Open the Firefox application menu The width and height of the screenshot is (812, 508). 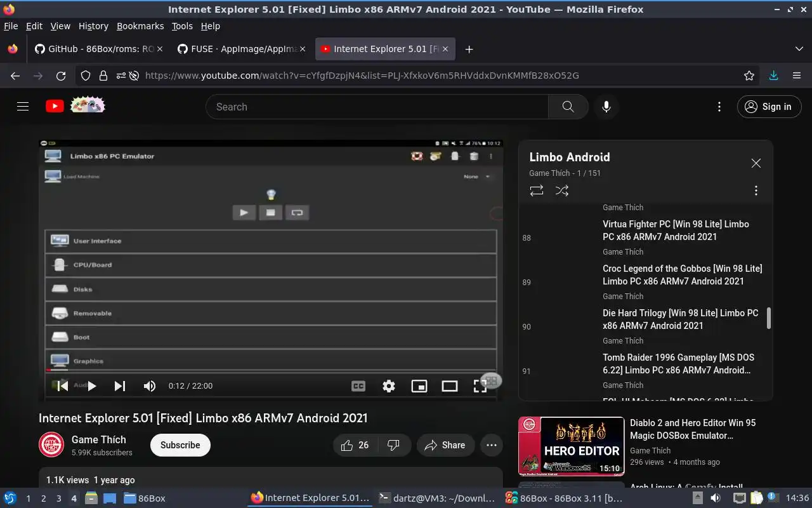tap(797, 76)
